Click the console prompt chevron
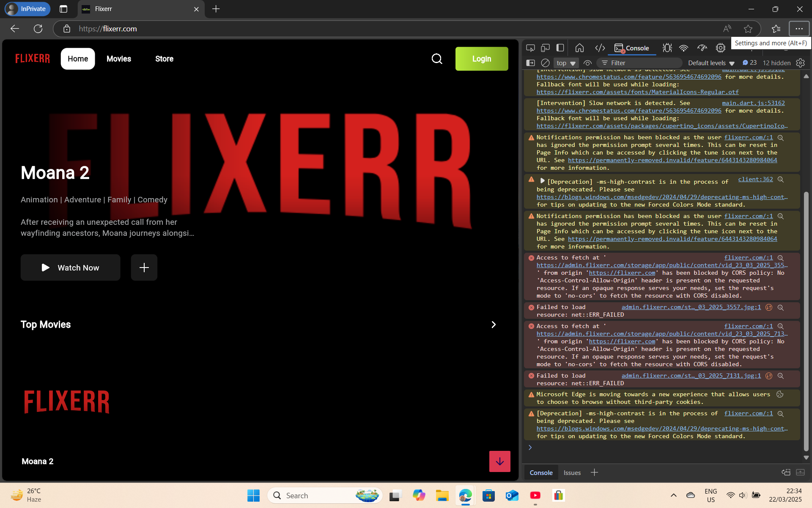This screenshot has width=812, height=508. click(530, 447)
